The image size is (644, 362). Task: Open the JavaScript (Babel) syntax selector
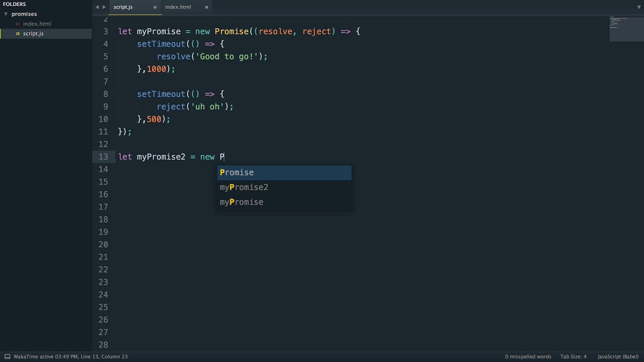(618, 356)
